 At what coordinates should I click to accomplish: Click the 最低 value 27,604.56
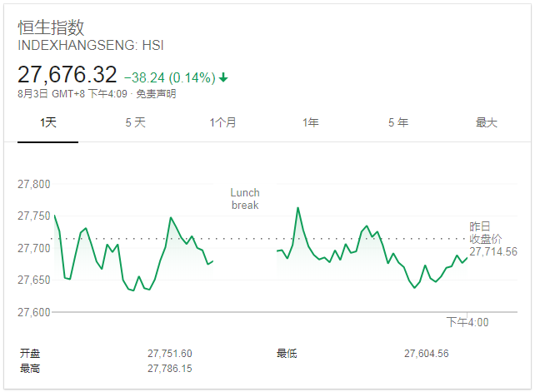[x=427, y=354]
